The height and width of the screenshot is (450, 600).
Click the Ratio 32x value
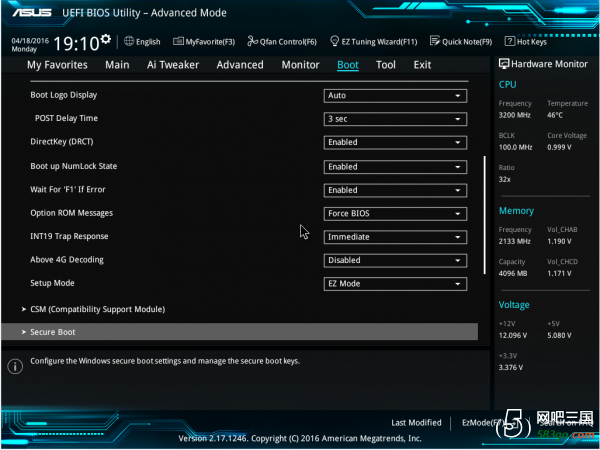click(504, 179)
